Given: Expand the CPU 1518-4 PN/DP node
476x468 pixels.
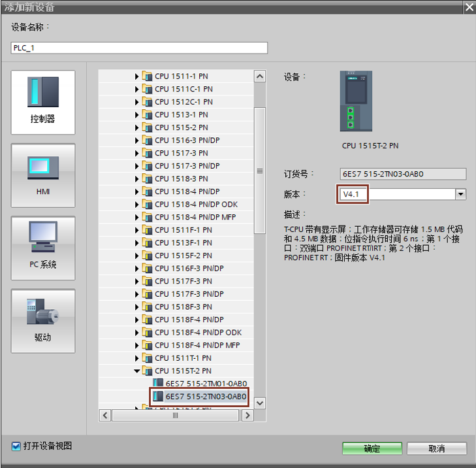Looking at the screenshot, I should (136, 192).
